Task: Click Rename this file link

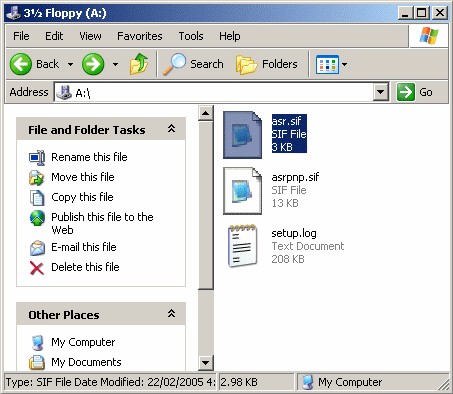Action: pos(89,157)
